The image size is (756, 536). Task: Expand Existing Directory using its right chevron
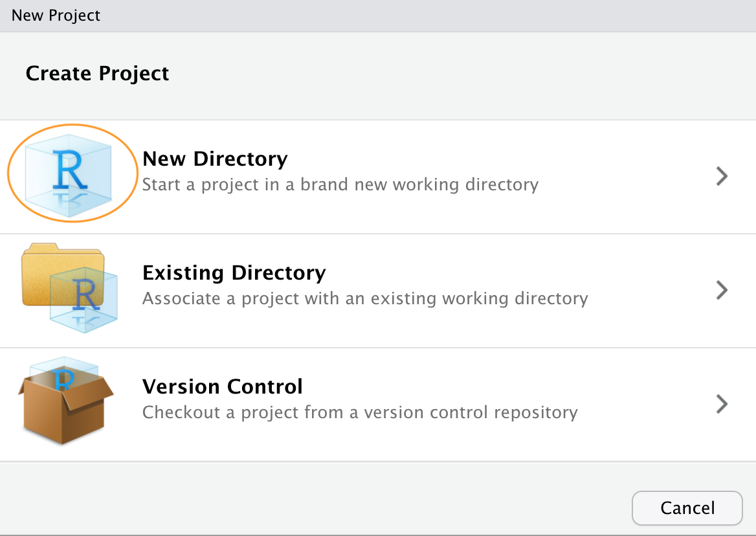[x=722, y=290]
